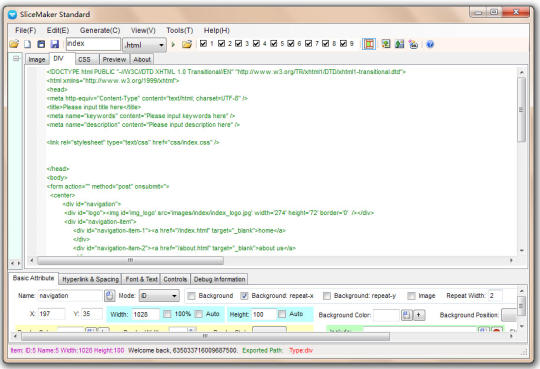The image size is (540, 369).
Task: Open the export folder icon beside the arrow
Action: tap(187, 44)
